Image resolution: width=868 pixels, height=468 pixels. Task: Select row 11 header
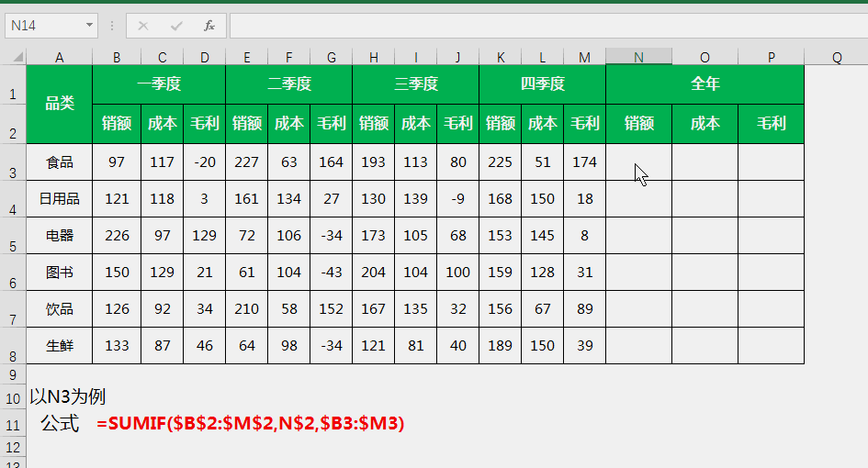click(x=13, y=425)
